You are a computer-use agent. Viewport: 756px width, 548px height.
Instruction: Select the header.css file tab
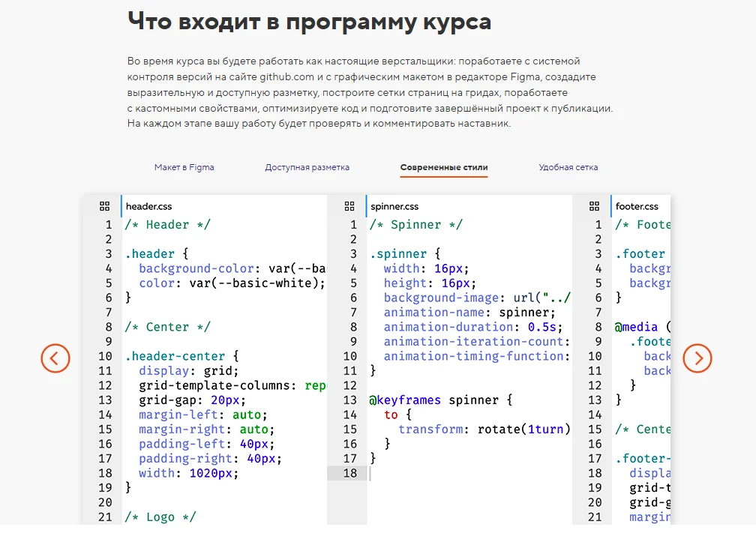click(x=148, y=206)
